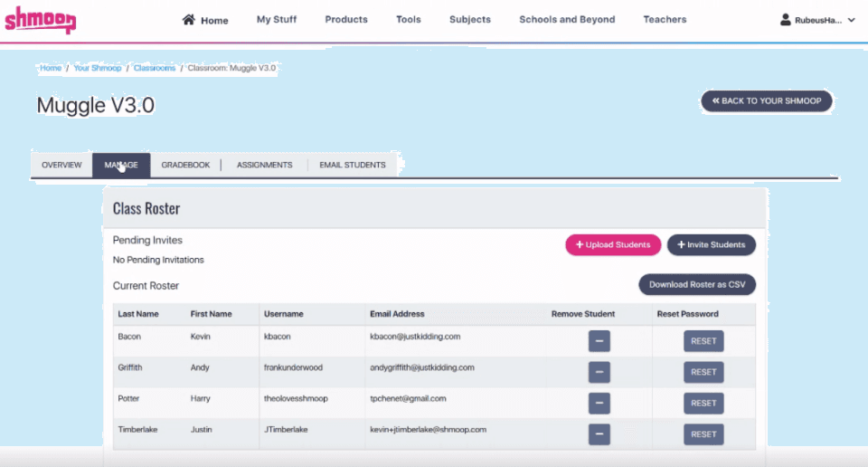Expand the RubeusHa... account dropdown arrow

[852, 20]
